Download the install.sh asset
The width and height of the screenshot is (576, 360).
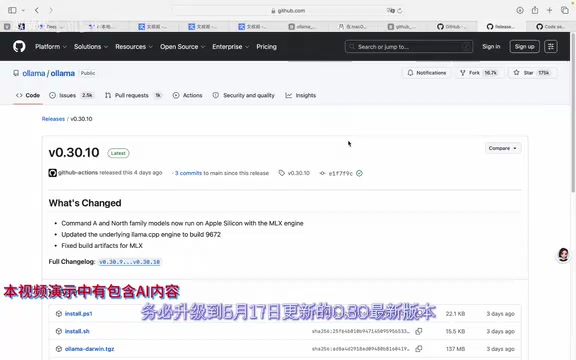pyautogui.click(x=77, y=331)
